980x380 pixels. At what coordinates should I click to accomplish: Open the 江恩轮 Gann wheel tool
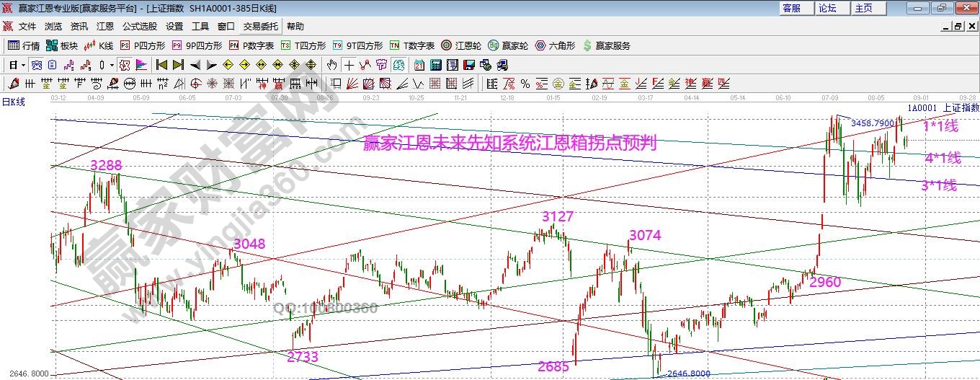[463, 45]
